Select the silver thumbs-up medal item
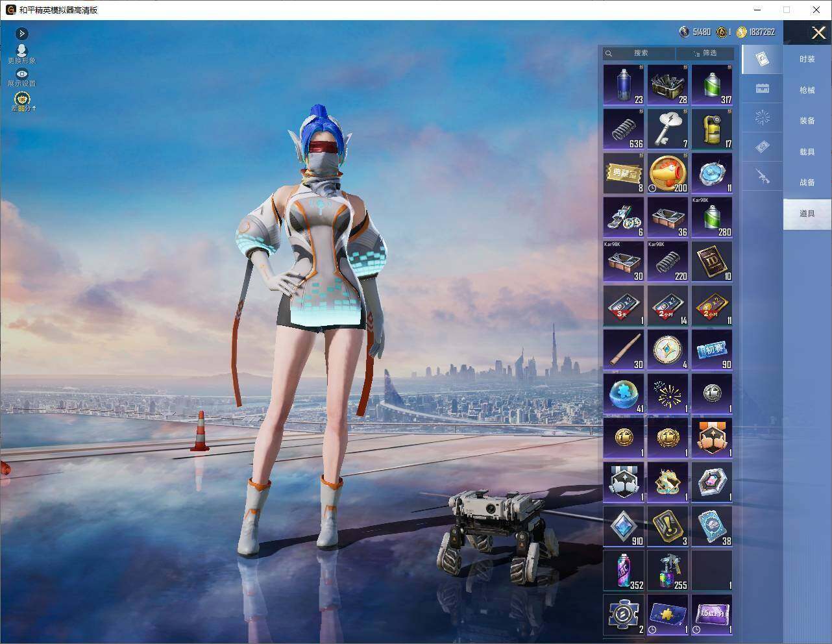Screen dimensions: 832x644 point(624,482)
